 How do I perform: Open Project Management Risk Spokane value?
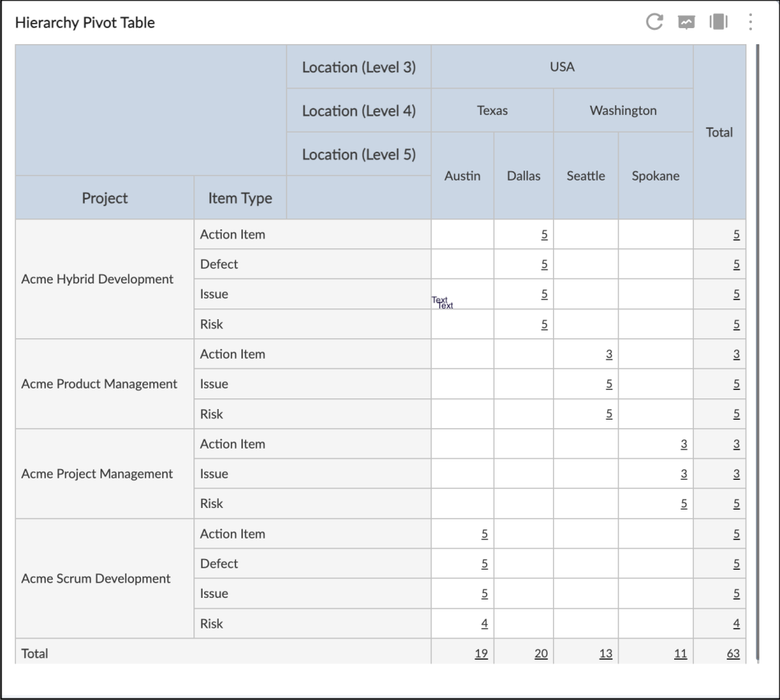point(684,503)
